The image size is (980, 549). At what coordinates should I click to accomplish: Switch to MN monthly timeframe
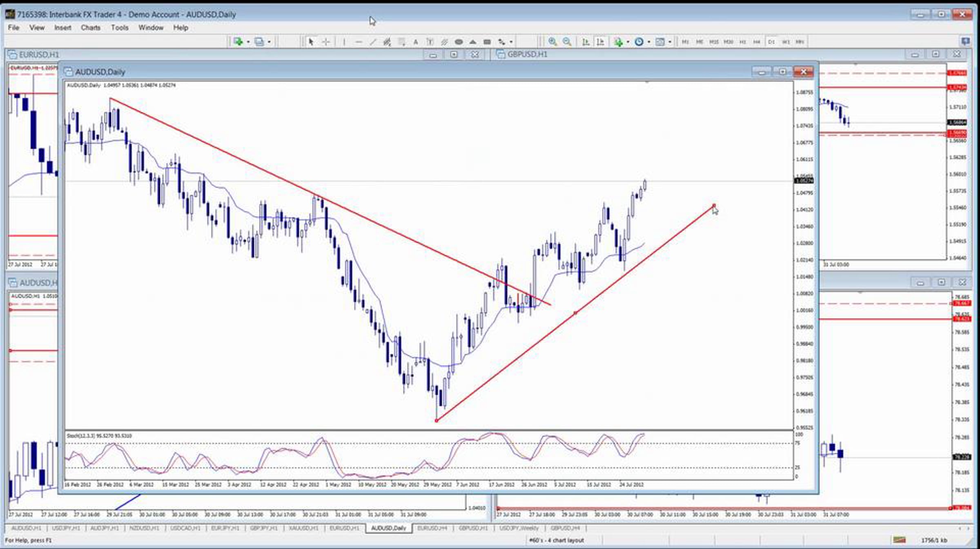coord(800,42)
